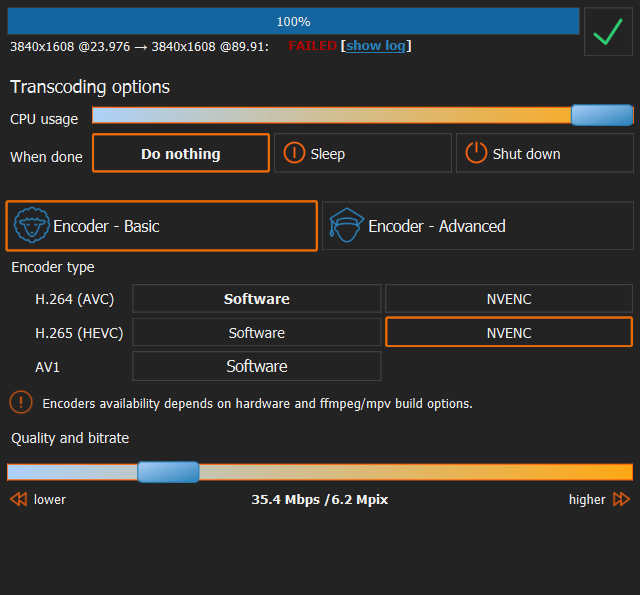Click the CPU usage slider handle
The image size is (640, 595).
click(602, 115)
